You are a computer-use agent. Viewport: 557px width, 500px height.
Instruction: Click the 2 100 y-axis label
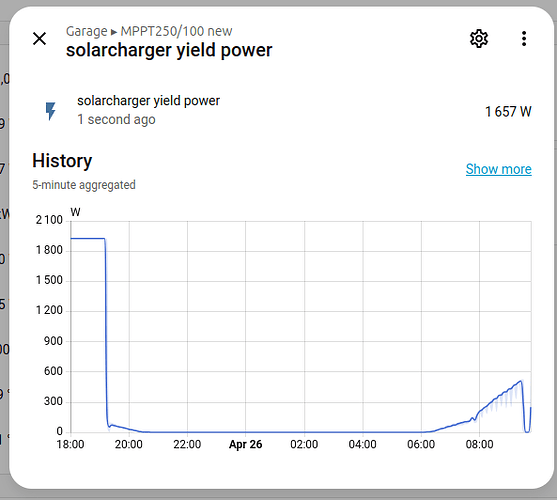coord(49,220)
